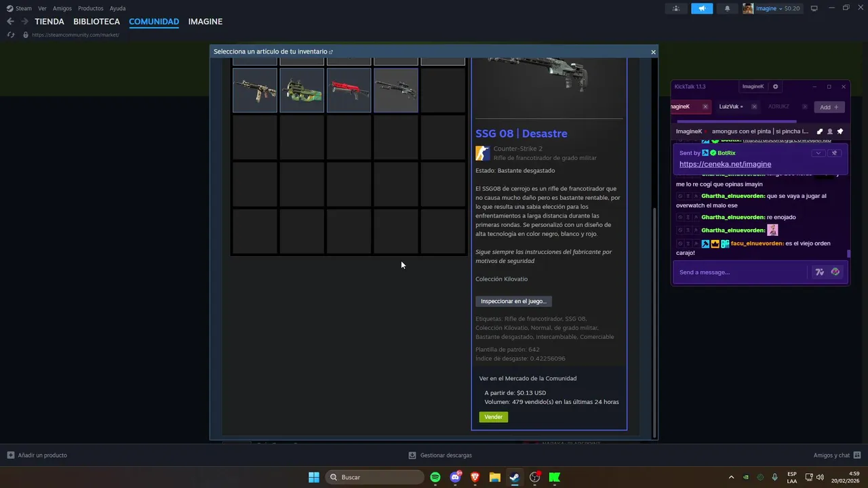Open the Ayuda menu
This screenshot has width=868, height=488.
(117, 8)
